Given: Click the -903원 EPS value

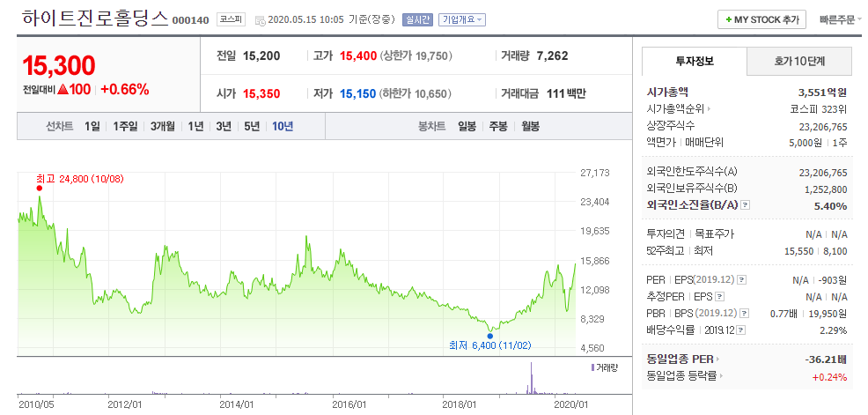Looking at the screenshot, I should click(832, 280).
